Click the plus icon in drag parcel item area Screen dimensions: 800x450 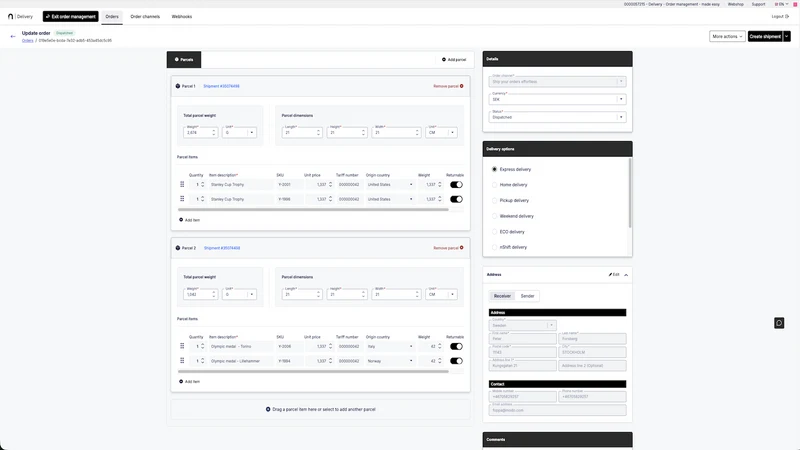tap(268, 409)
